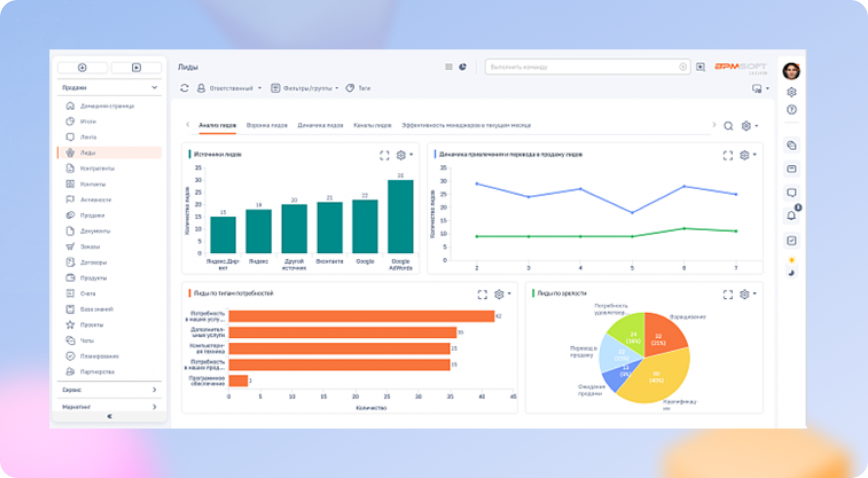
Task: Collapse the sidebar with double-arrow button
Action: [109, 416]
